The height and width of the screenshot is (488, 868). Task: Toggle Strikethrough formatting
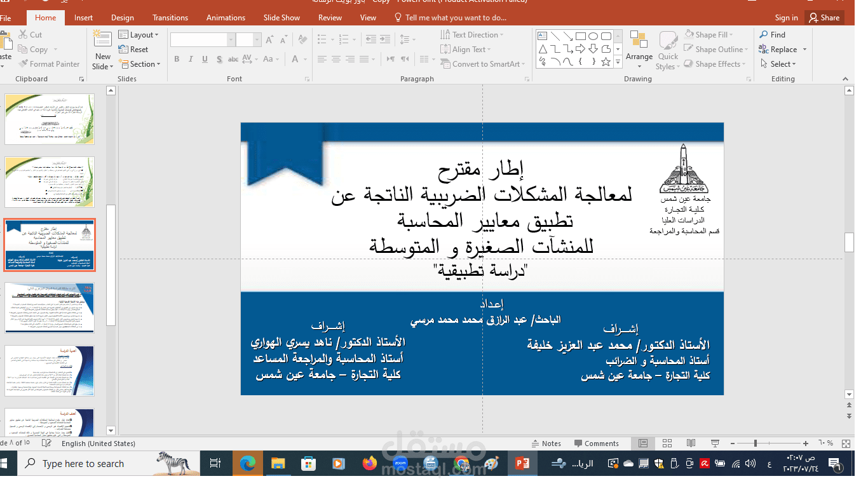pos(233,59)
